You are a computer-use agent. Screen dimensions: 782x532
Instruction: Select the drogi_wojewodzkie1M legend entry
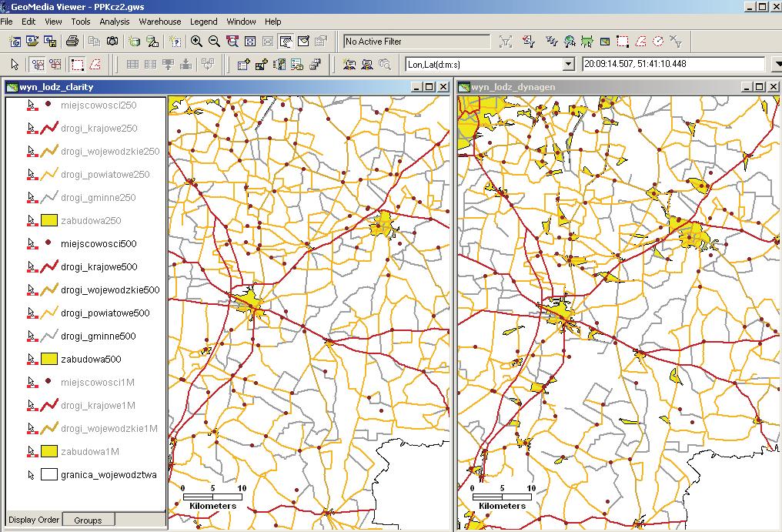click(x=109, y=428)
